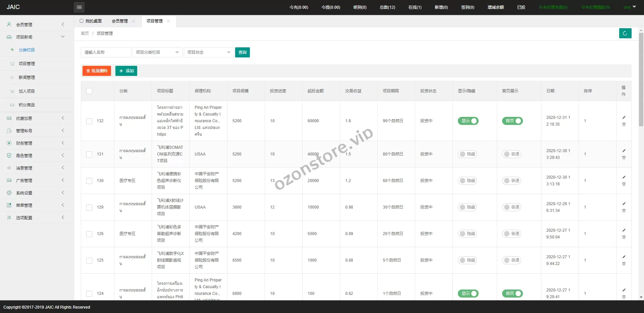Image resolution: width=644 pixels, height=313 pixels.
Task: Toggle the 首页 switch for row 132
Action: pos(512,121)
